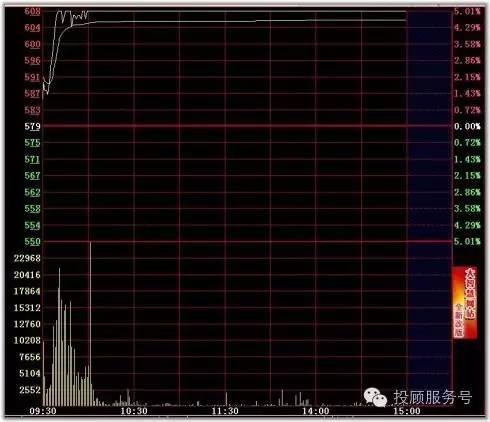Click the WeChat chat bubble icon
Image resolution: width=490 pixels, height=422 pixels.
376,398
